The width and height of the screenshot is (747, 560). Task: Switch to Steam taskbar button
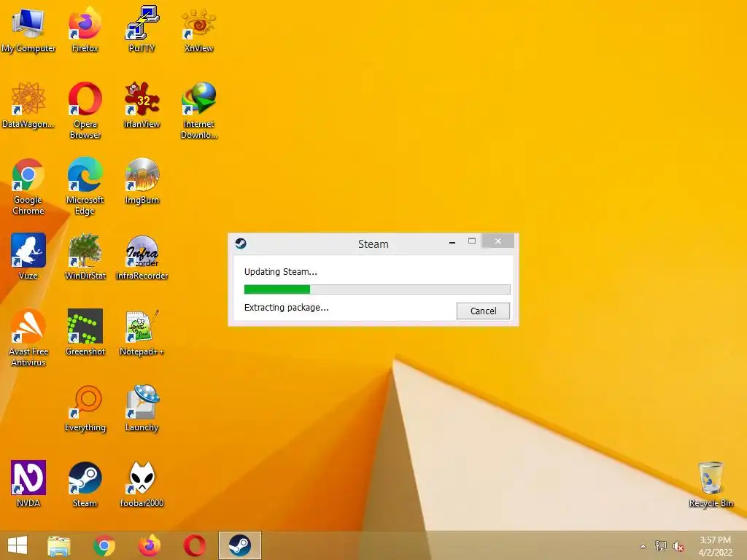[239, 545]
